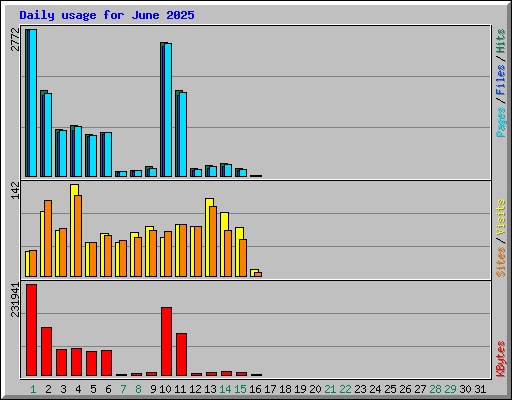Click the day 16 yellow visits bar

254,273
